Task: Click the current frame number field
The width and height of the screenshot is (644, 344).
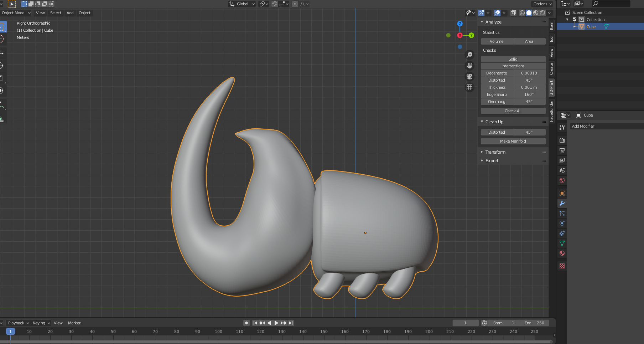Action: 465,323
